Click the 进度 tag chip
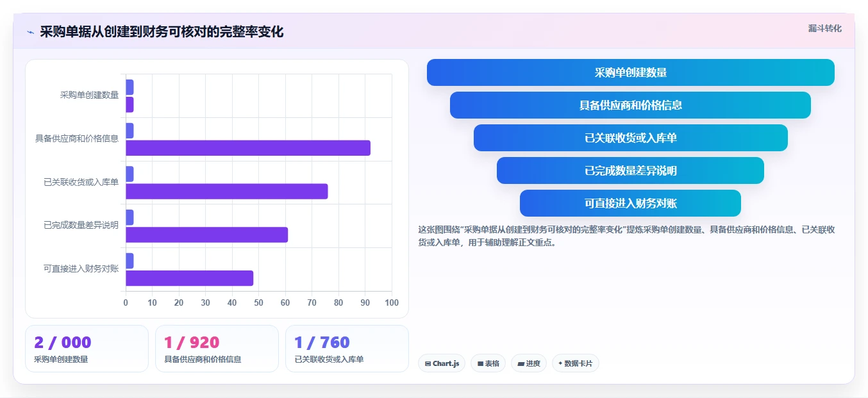868x398 pixels. pyautogui.click(x=529, y=363)
